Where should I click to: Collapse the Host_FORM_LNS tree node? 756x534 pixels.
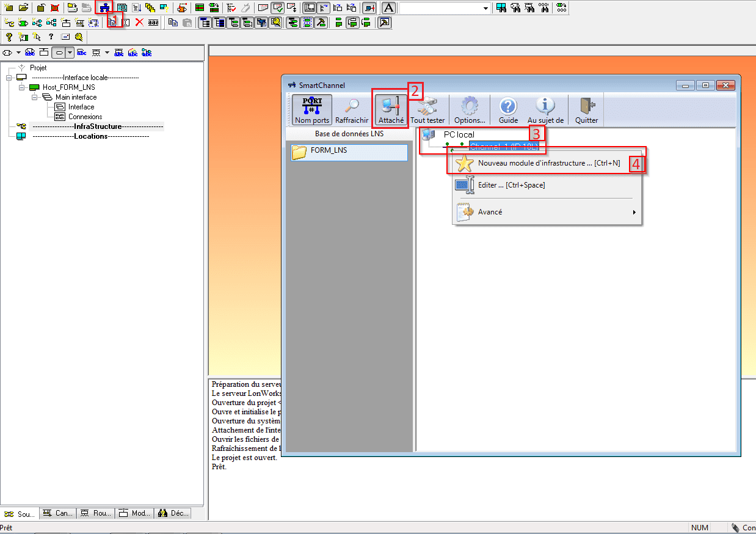tap(21, 87)
